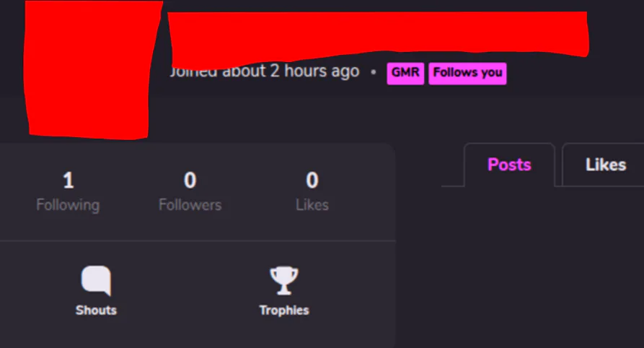Click the divider line above Shouts and Trophies
644x348 pixels.
[x=198, y=240]
